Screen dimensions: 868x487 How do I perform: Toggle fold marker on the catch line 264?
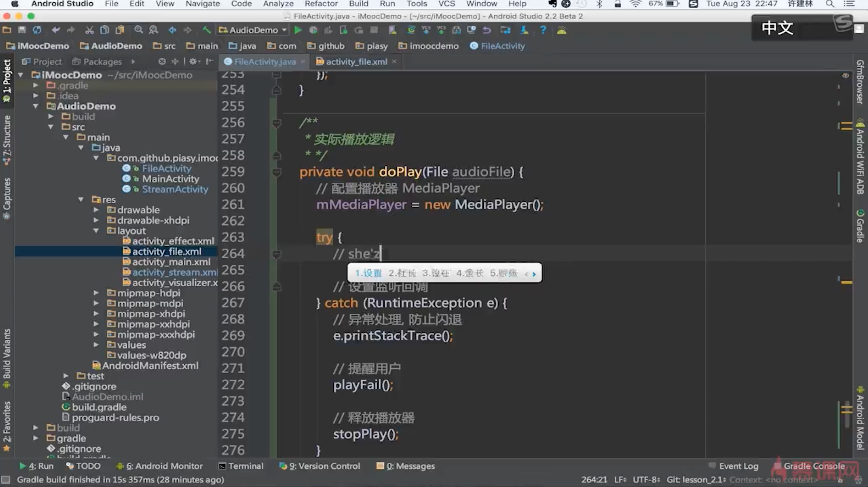pyautogui.click(x=277, y=254)
